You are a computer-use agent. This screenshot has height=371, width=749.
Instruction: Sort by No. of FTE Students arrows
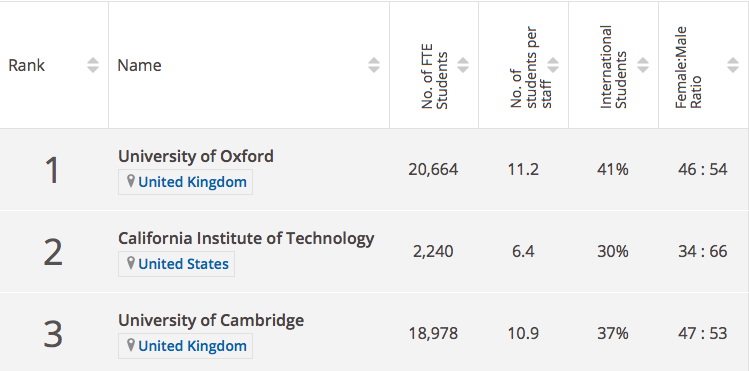point(463,65)
